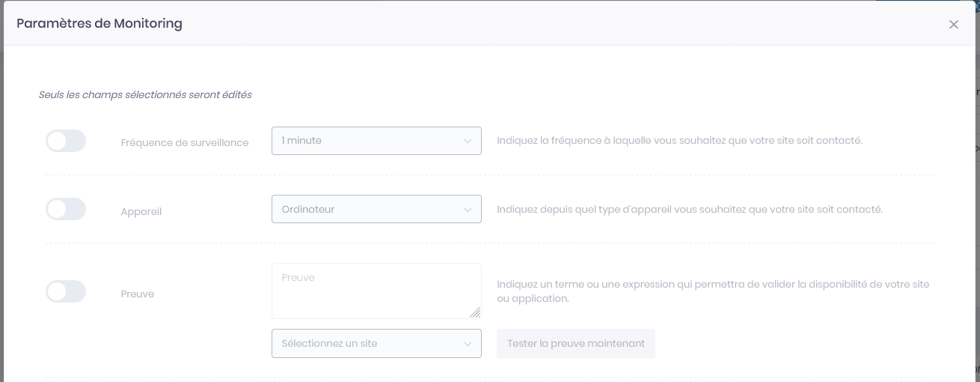Click the resize grip of Preuve textarea
The height and width of the screenshot is (382, 980).
click(x=475, y=312)
